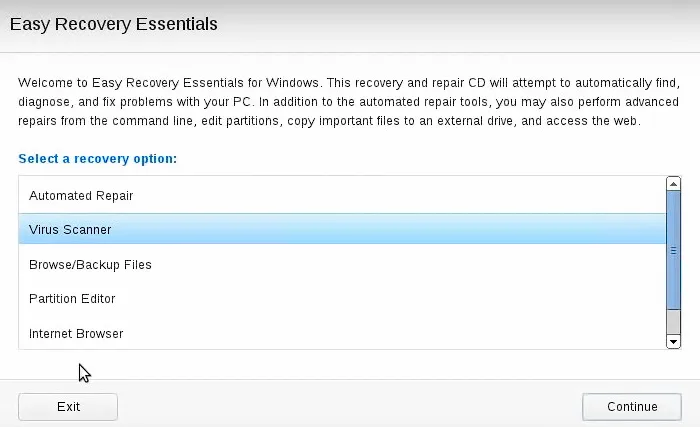Click the empty footer area between Exit and Continue
This screenshot has height=427, width=700.
pos(350,406)
